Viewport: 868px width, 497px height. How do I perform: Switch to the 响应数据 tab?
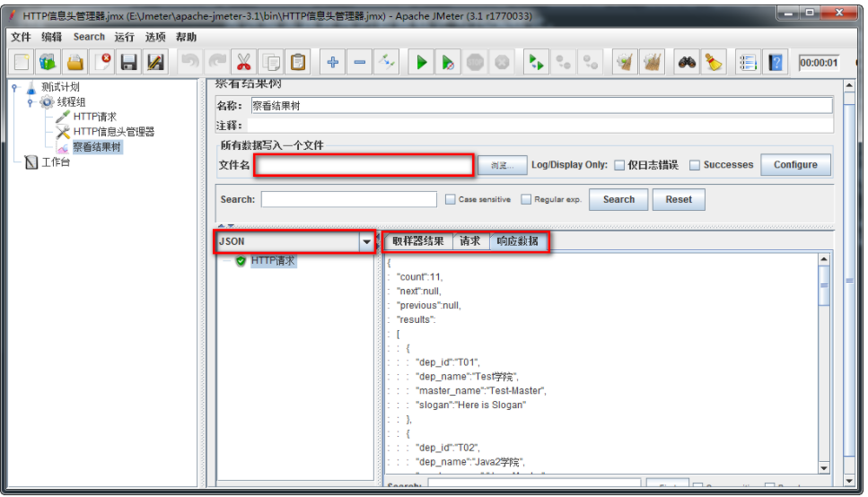click(x=518, y=241)
